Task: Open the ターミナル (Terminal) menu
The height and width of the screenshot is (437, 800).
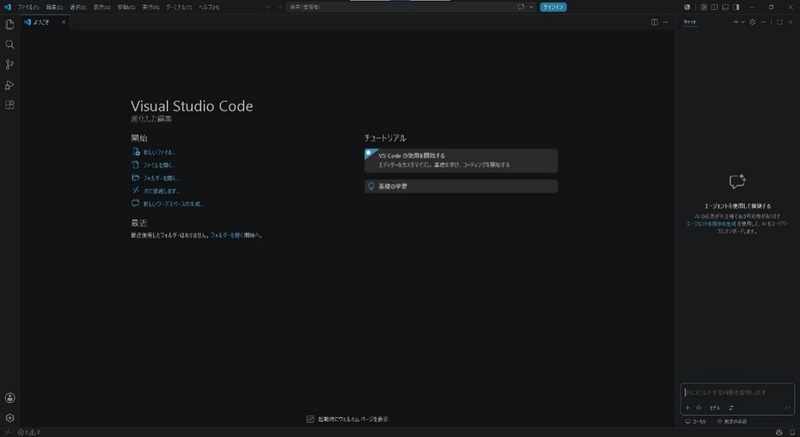Action: (179, 7)
